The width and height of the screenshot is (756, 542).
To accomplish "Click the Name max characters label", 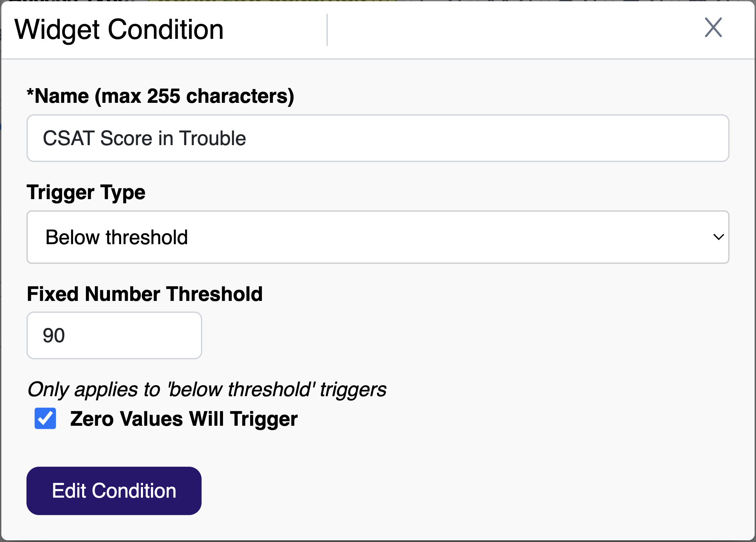I will coord(161,96).
